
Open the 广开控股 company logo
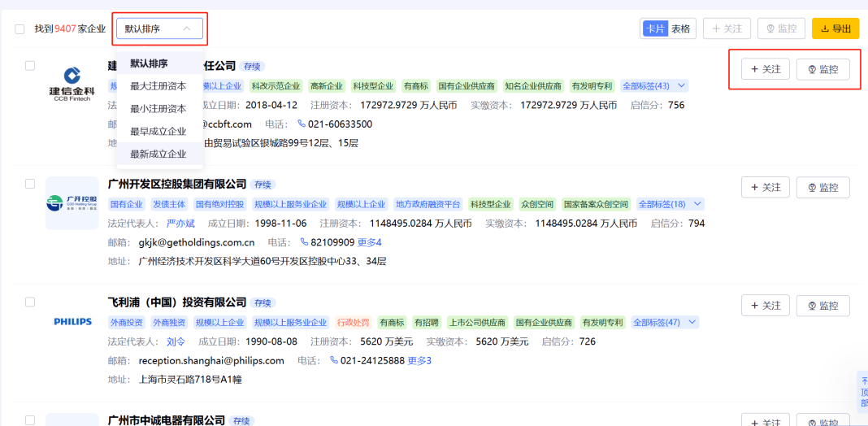click(x=72, y=202)
